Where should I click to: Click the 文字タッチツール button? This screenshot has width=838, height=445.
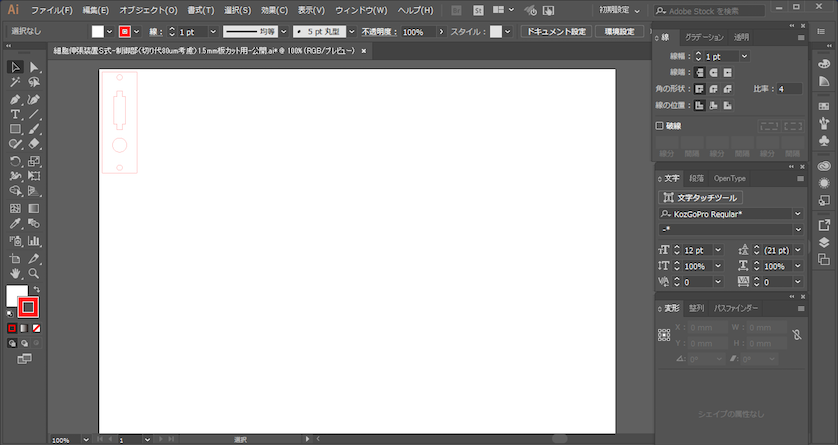[700, 198]
